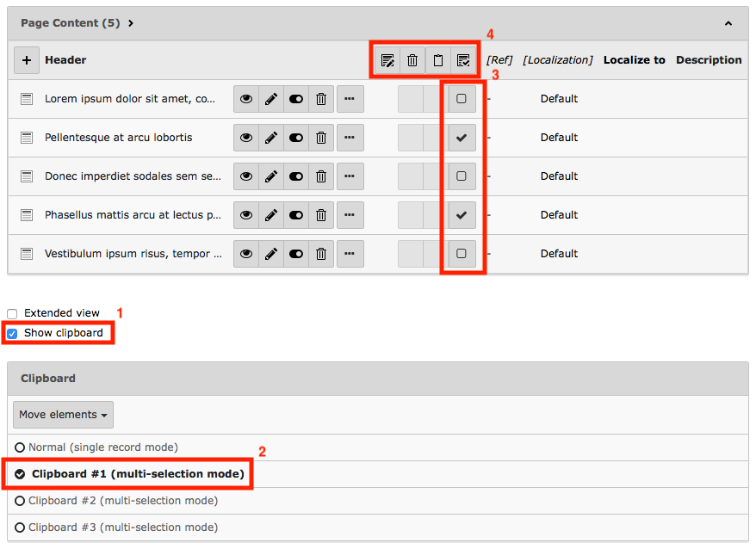Edit the Vestibulum ipsum risus record
This screenshot has width=756, height=549.
(271, 254)
